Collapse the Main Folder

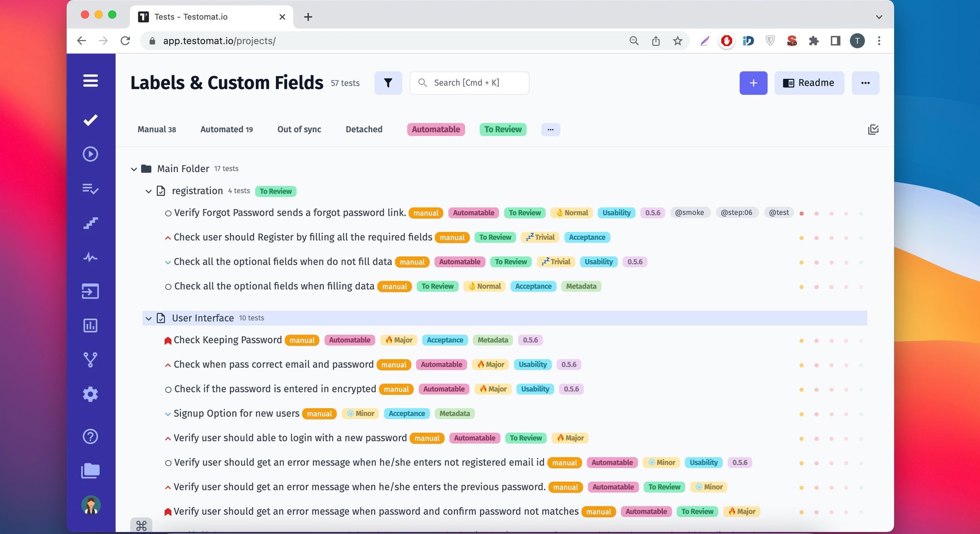click(x=134, y=169)
